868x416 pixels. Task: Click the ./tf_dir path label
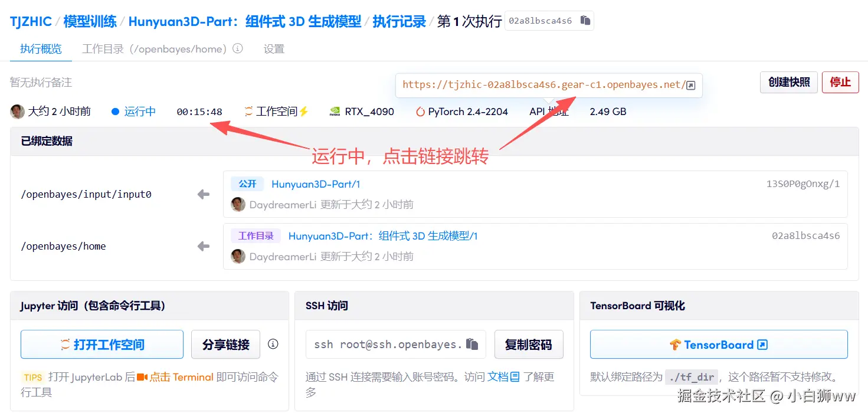click(x=692, y=377)
